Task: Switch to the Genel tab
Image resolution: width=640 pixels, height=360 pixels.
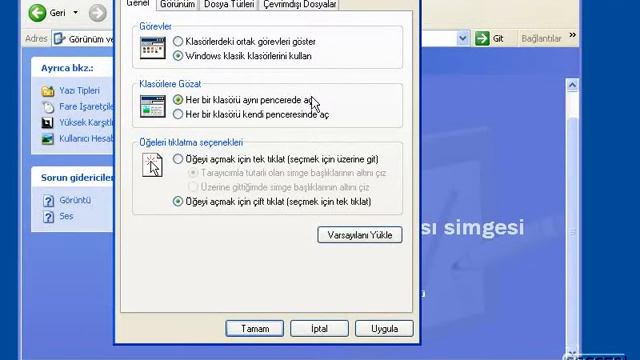Action: point(138,4)
